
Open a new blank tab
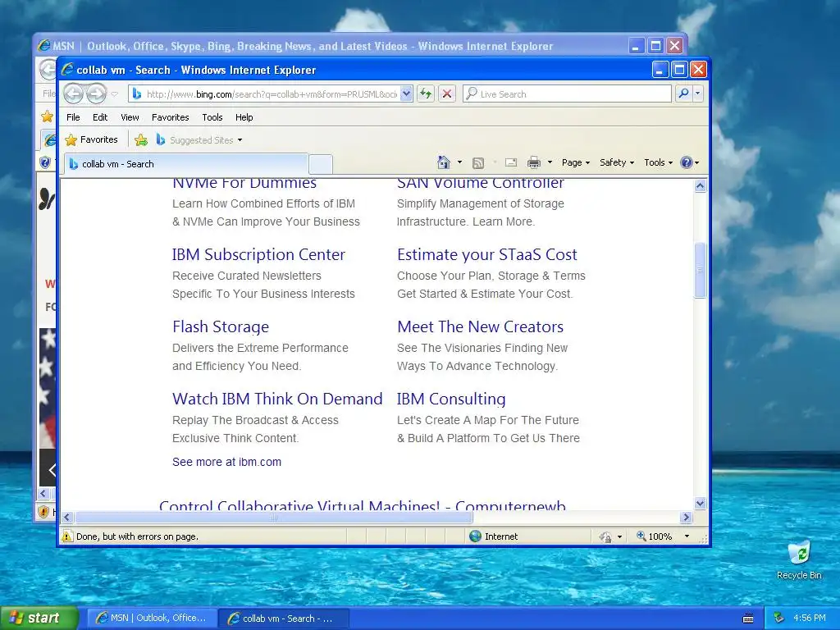point(321,164)
